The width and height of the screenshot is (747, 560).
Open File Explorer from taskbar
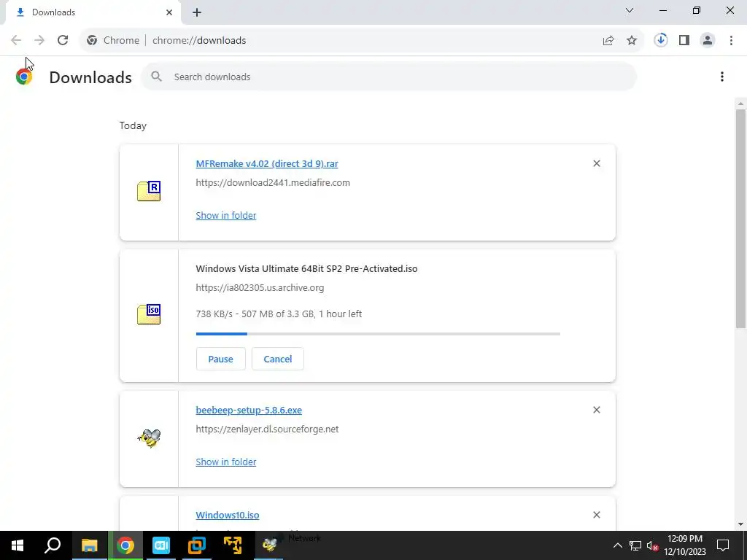[89, 545]
